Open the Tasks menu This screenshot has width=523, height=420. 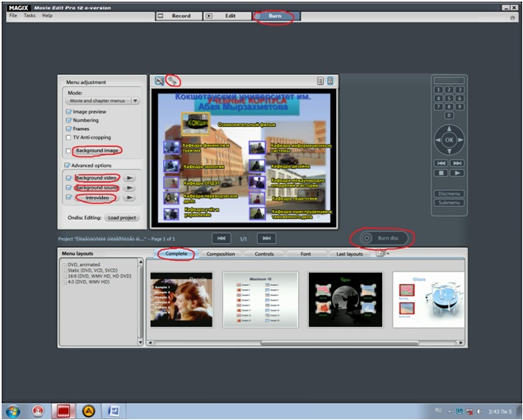(29, 16)
